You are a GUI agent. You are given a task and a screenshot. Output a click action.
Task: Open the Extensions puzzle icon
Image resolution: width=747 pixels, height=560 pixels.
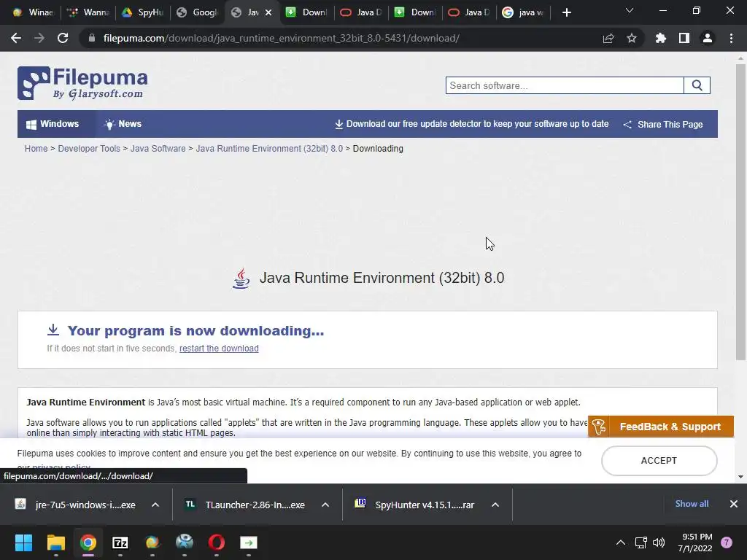pyautogui.click(x=661, y=38)
